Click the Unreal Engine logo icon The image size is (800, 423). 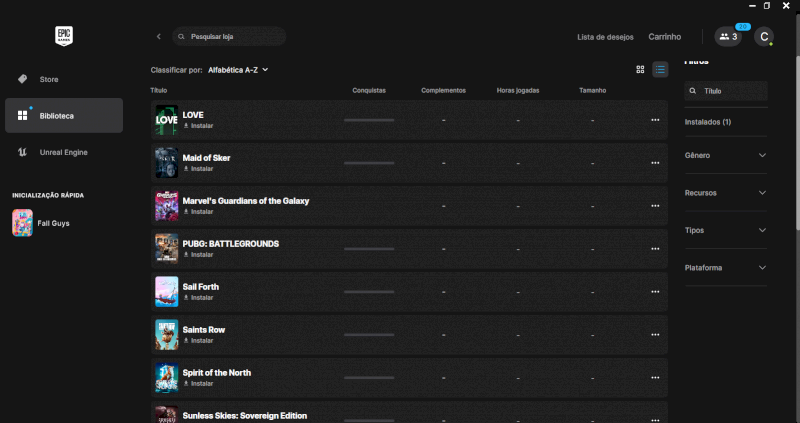point(22,152)
